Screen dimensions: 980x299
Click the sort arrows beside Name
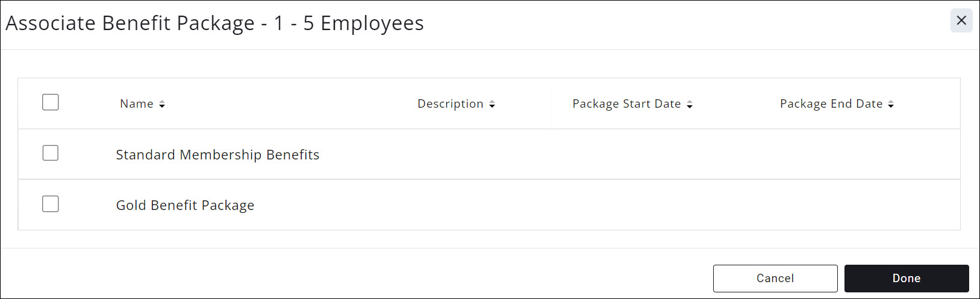(162, 105)
